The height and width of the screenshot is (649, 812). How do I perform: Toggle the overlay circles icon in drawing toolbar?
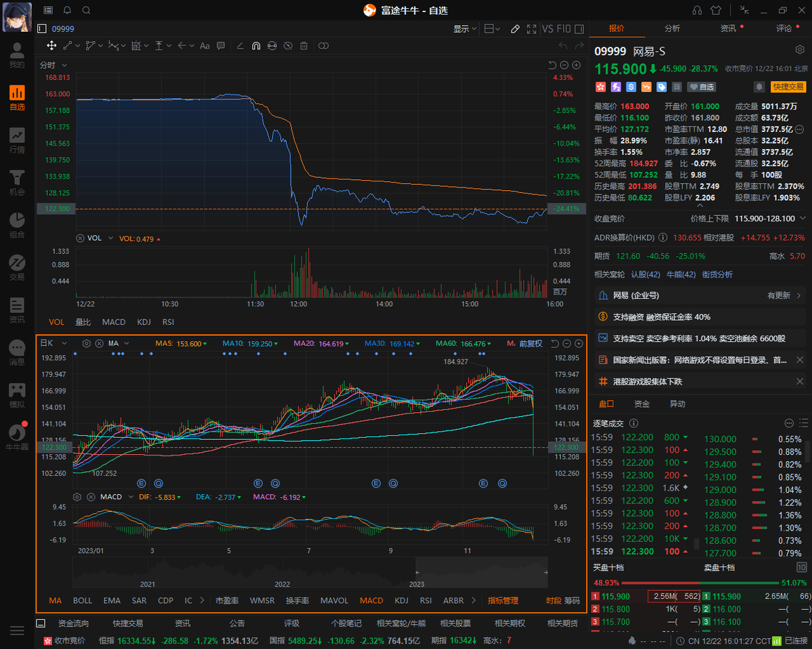pos(323,46)
